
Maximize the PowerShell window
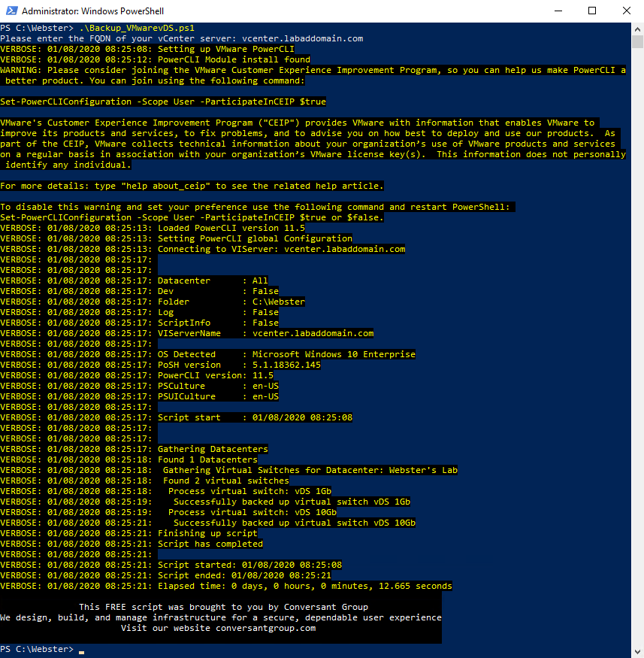click(592, 11)
